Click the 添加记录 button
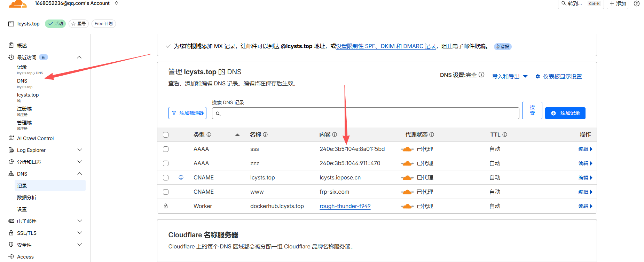 pos(565,113)
